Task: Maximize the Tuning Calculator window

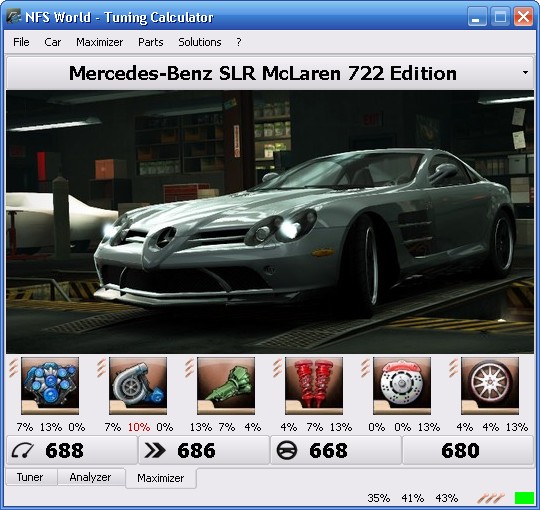Action: point(500,17)
